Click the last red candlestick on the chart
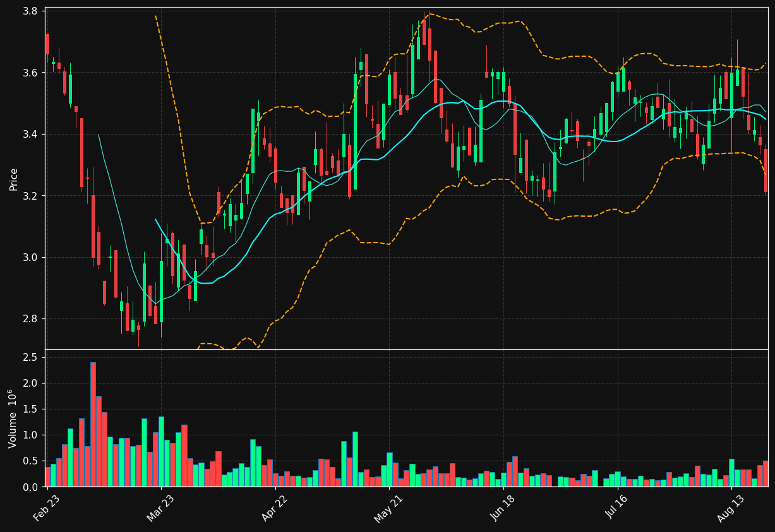The image size is (775, 532). point(766,171)
